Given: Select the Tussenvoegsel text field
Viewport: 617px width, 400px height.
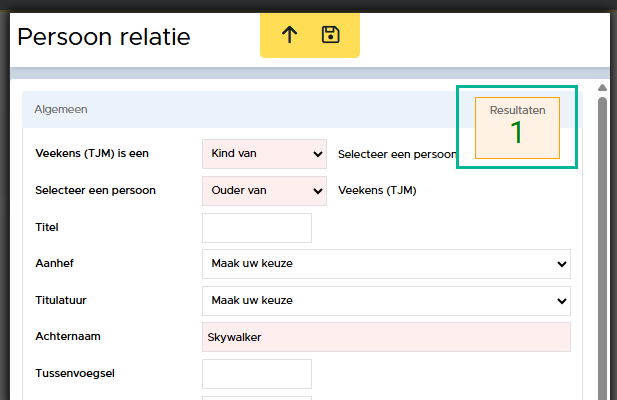Looking at the screenshot, I should tap(257, 374).
